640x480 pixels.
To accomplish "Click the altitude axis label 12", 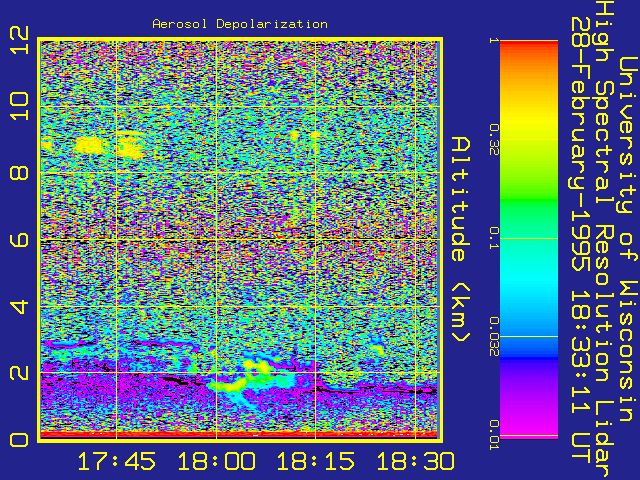I will click(x=20, y=40).
